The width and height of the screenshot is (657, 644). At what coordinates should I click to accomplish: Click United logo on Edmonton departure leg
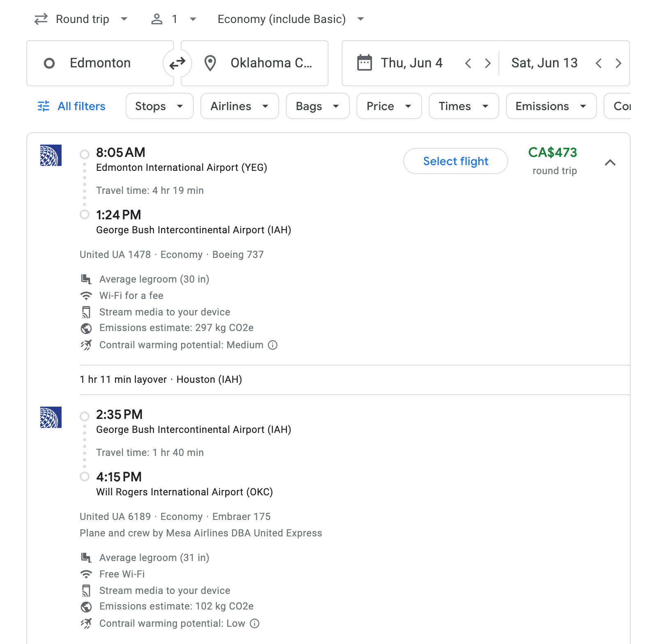coord(51,155)
